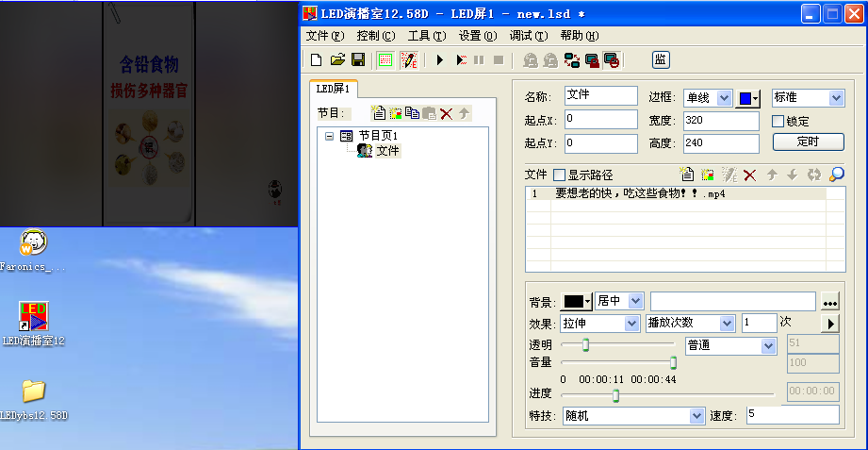Open the 居中 alignment dropdown
Screen dimensions: 868x450
[635, 301]
